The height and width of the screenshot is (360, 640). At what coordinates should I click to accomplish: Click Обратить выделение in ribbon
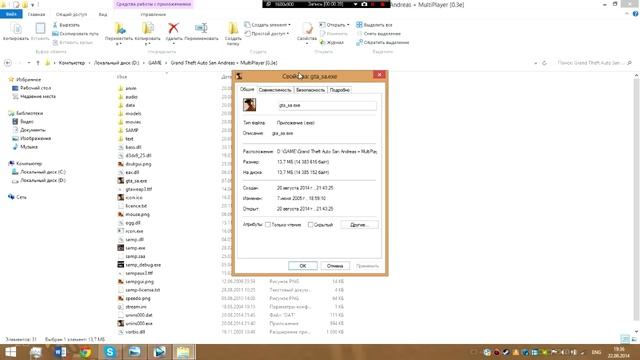point(382,42)
